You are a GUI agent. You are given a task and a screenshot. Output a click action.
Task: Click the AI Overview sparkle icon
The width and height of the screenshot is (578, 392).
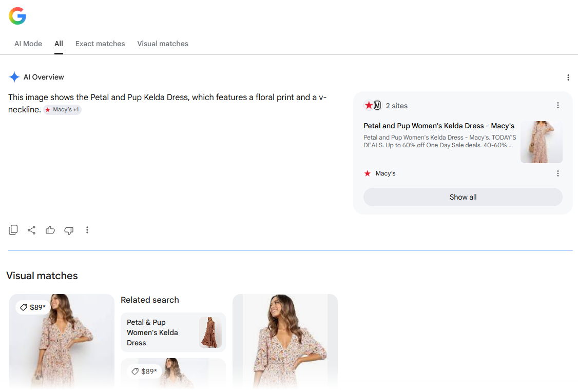tap(14, 77)
